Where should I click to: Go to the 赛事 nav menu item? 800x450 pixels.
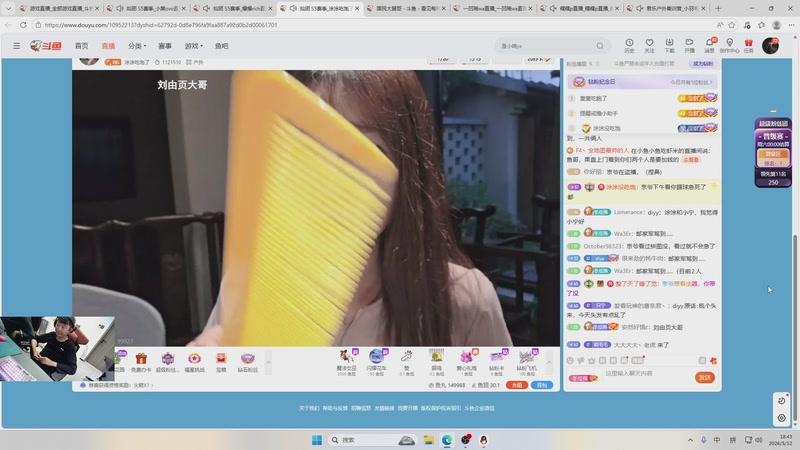165,46
